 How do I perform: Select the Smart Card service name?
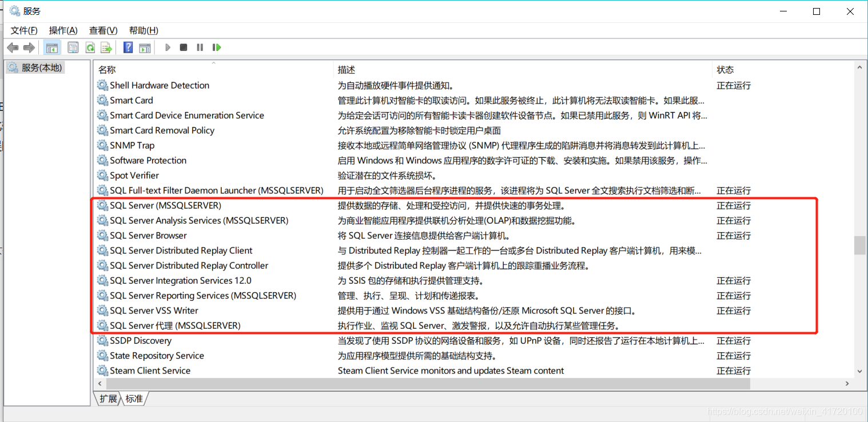(x=132, y=100)
